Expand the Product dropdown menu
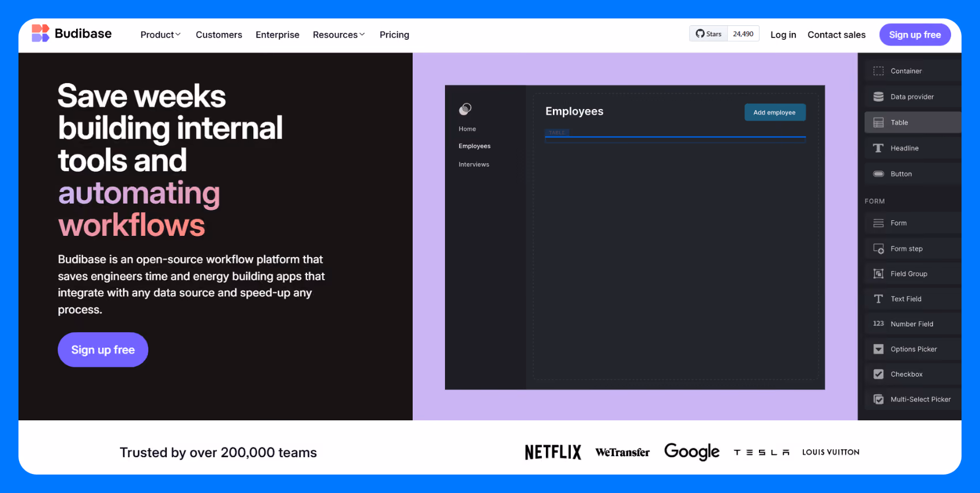This screenshot has height=493, width=980. tap(160, 35)
